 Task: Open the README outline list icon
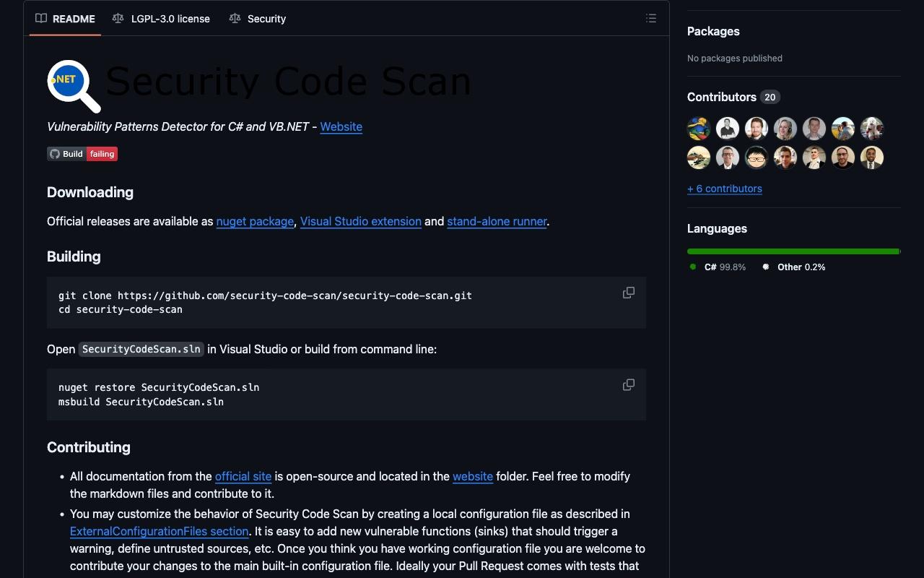651,19
